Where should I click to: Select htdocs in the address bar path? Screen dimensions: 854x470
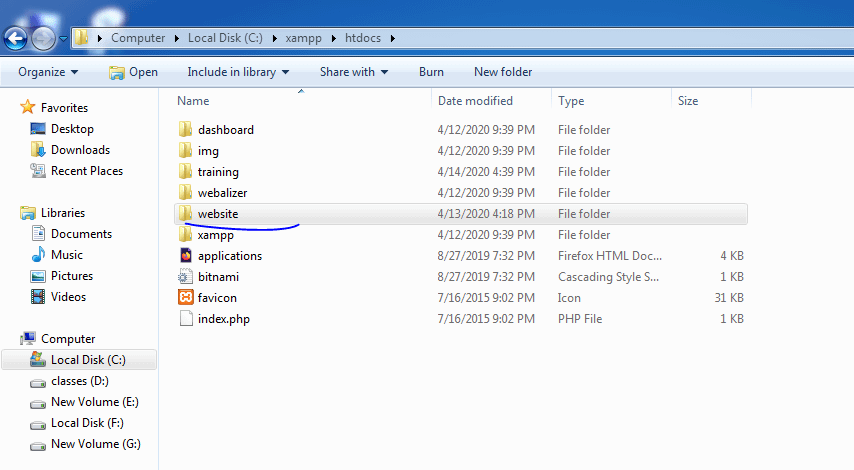click(x=363, y=38)
